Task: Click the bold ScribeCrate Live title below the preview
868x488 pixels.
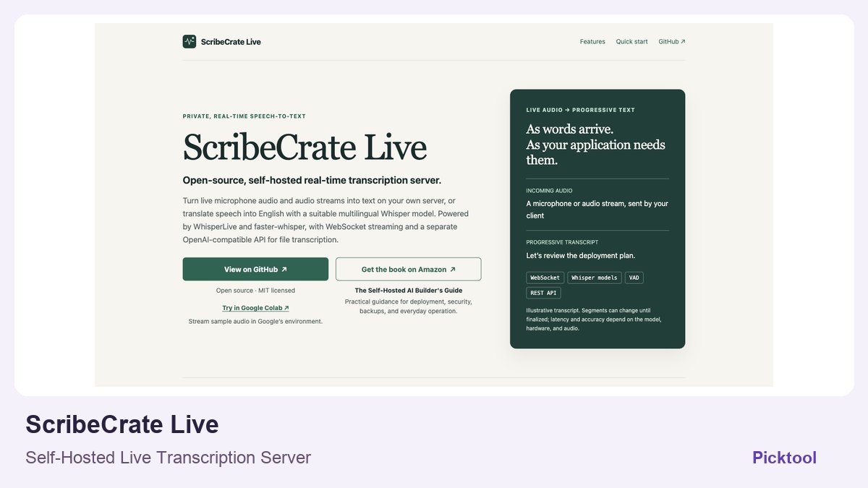Action: tap(122, 424)
